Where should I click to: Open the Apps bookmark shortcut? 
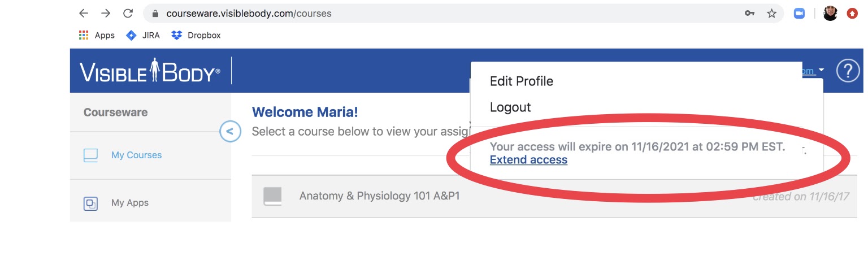[x=97, y=35]
